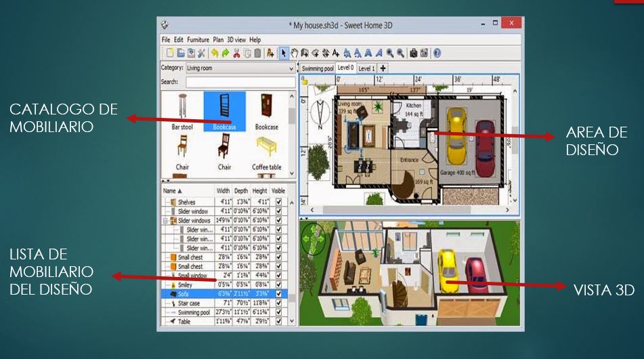
Task: Open the 3D view menu
Action: [x=236, y=40]
